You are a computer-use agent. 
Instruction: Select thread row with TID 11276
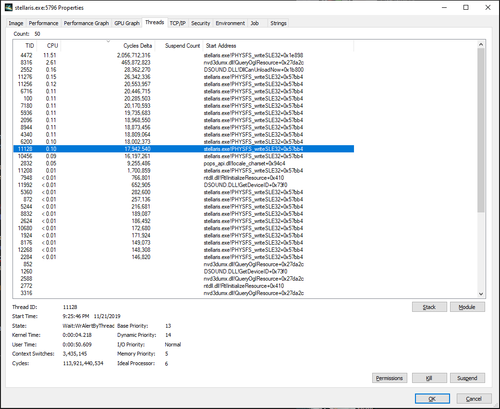[184, 77]
